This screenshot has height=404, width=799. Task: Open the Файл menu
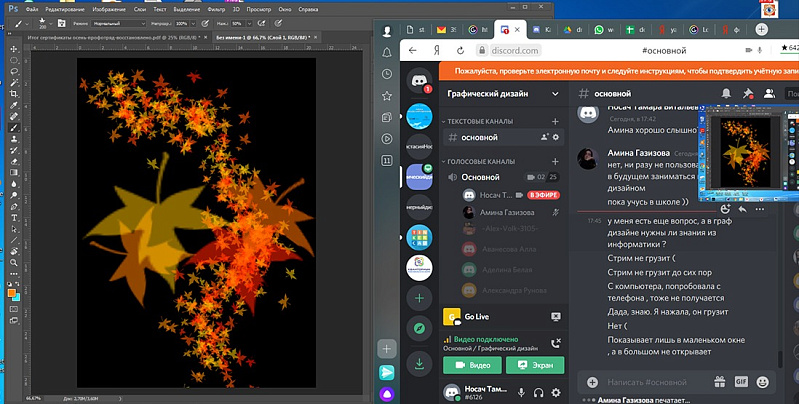pos(32,10)
